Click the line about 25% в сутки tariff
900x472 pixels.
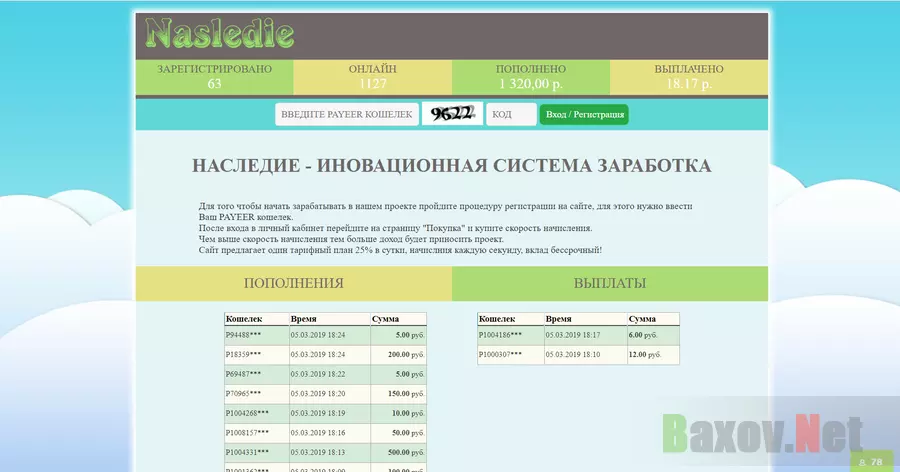[x=400, y=250]
